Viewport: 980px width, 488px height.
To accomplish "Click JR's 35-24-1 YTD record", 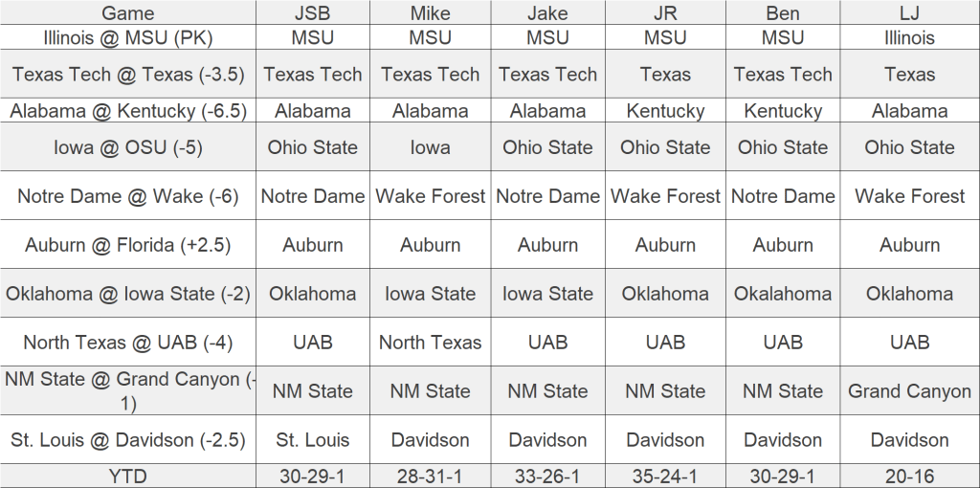I will click(665, 476).
